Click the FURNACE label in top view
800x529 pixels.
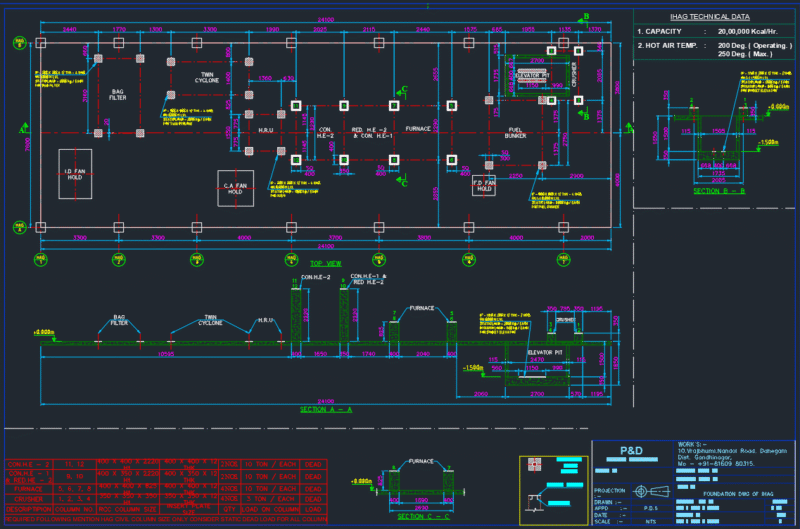pyautogui.click(x=418, y=129)
